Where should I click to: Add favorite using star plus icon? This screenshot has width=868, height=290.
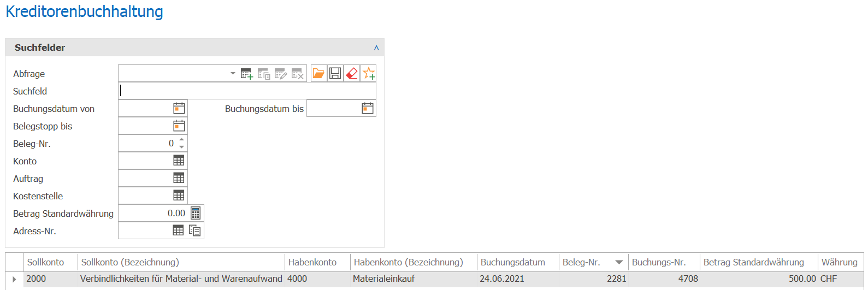[369, 73]
